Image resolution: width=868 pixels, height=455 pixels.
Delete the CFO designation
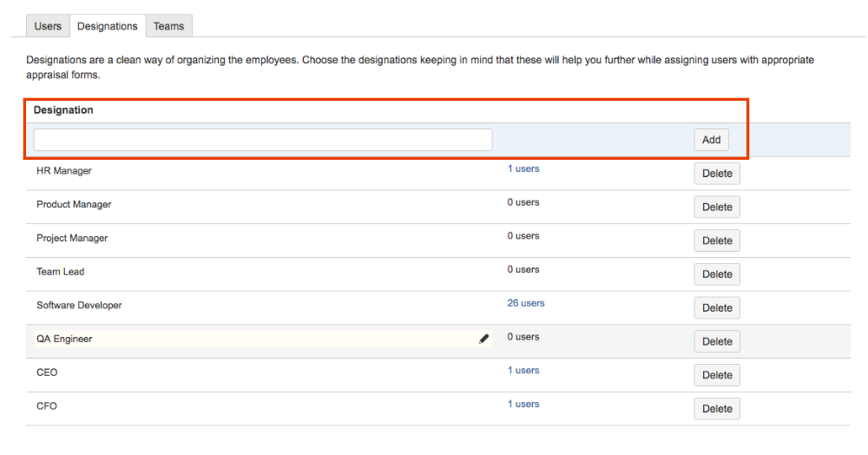(717, 409)
